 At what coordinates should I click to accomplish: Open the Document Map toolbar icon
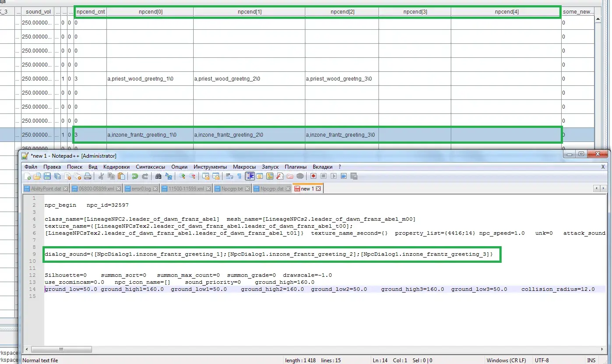tap(270, 176)
